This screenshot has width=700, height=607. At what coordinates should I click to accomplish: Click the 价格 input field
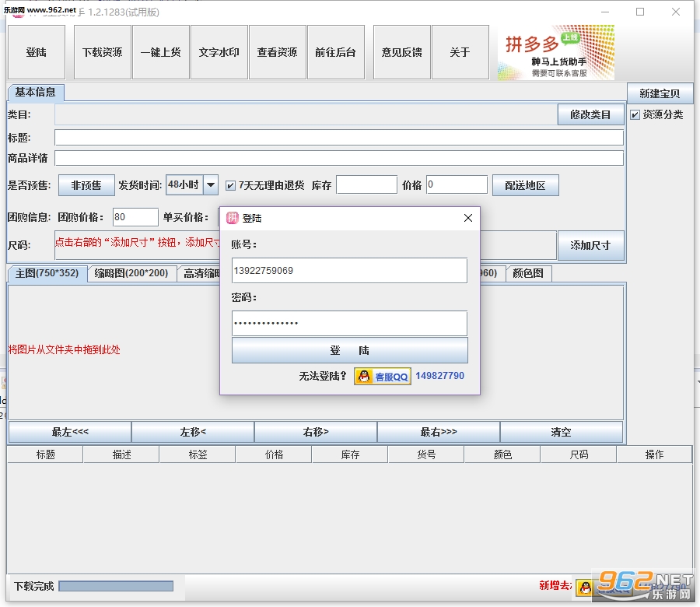(x=457, y=185)
